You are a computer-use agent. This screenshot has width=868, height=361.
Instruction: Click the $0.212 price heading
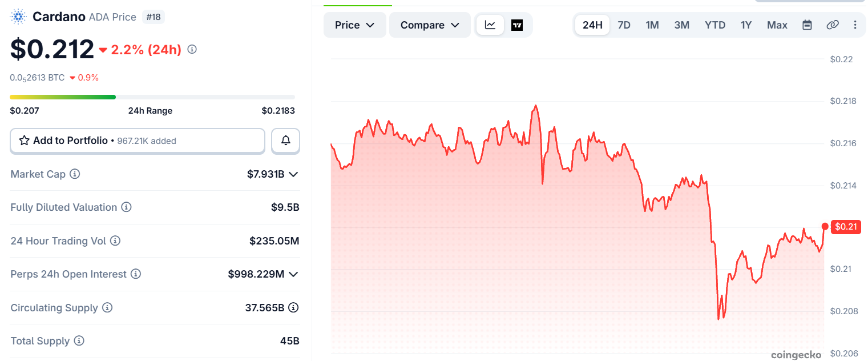pyautogui.click(x=52, y=49)
